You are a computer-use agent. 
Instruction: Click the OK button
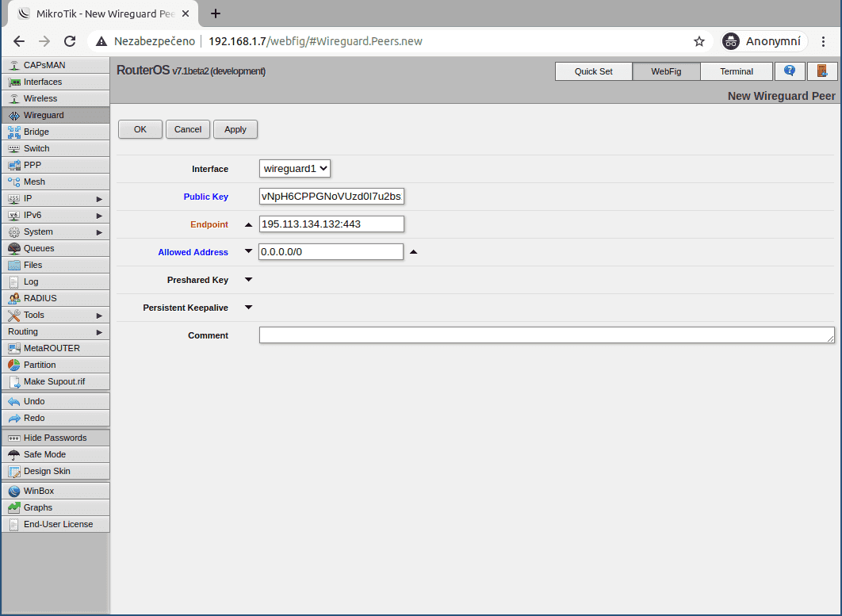point(140,129)
